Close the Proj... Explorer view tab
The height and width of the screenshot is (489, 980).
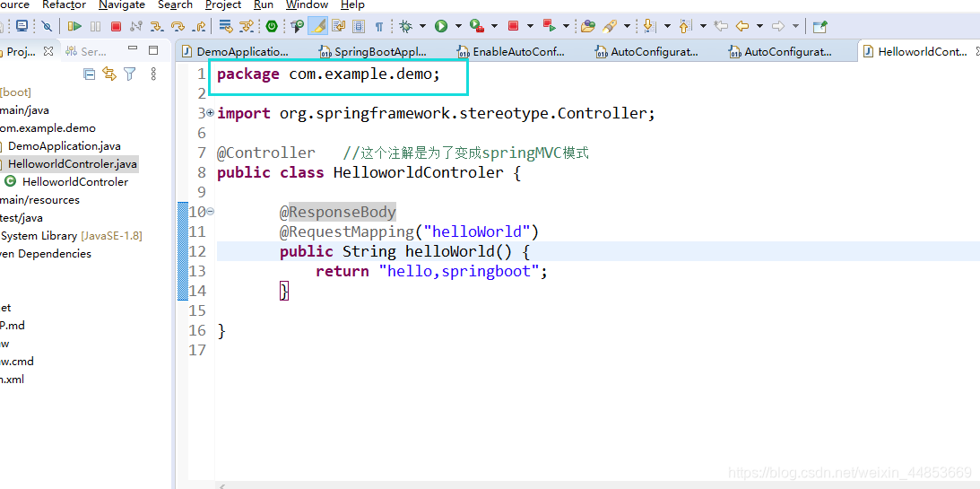pos(48,51)
